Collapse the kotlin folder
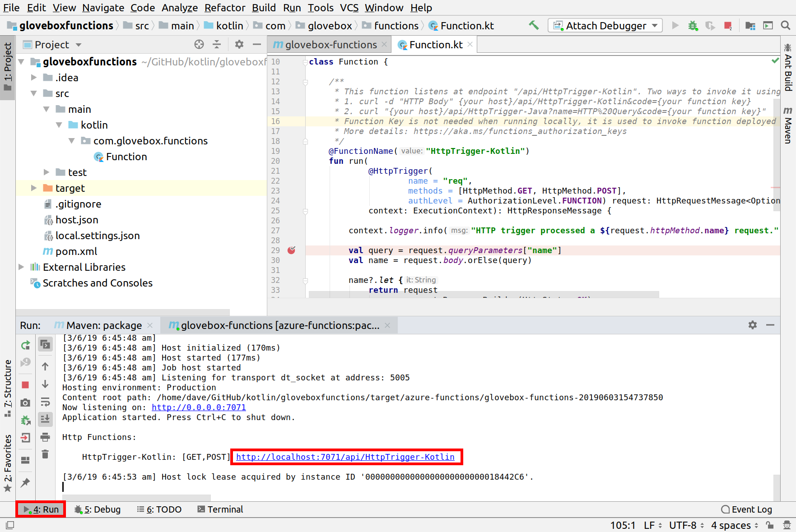 coord(59,125)
